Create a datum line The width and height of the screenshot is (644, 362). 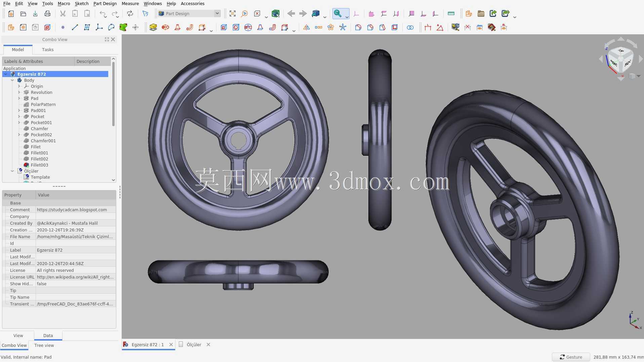[75, 27]
